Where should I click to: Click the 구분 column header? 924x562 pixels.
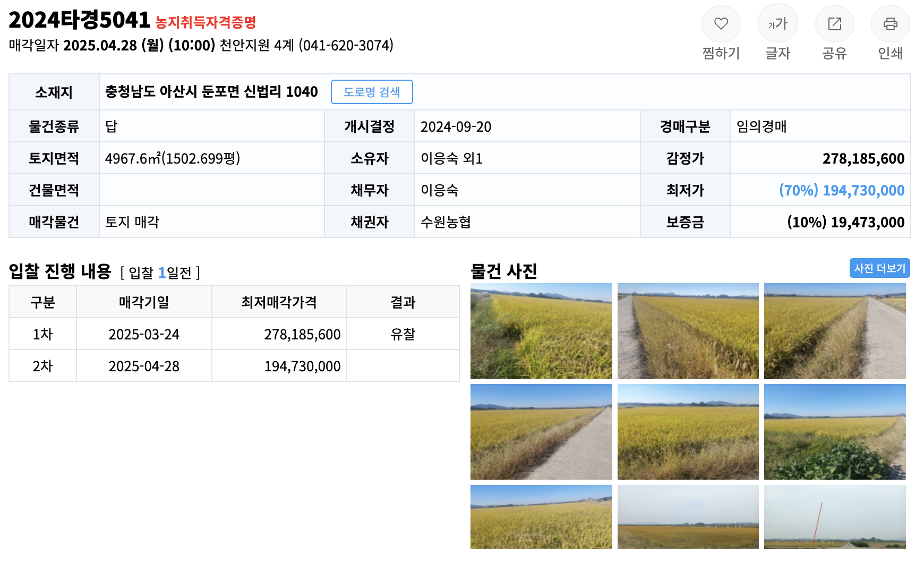[42, 302]
